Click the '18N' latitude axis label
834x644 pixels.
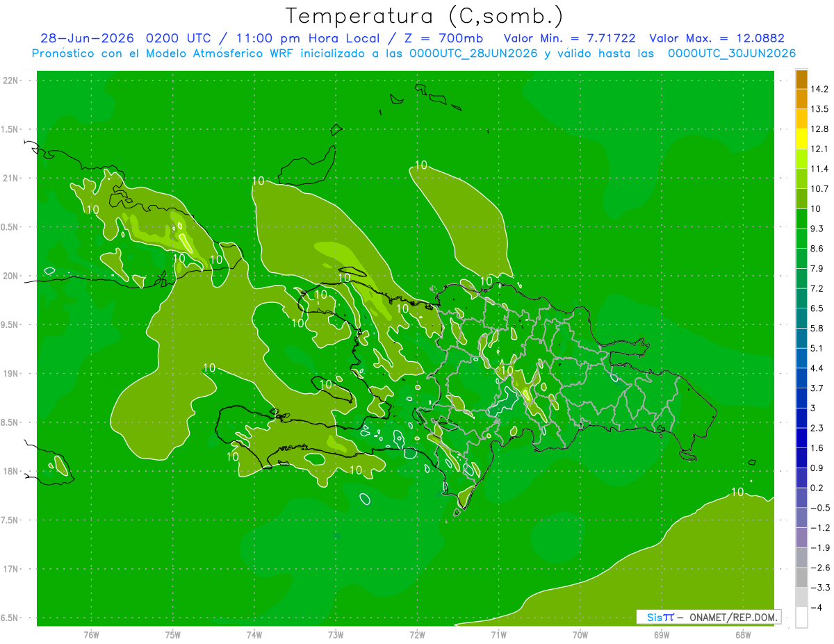click(10, 471)
